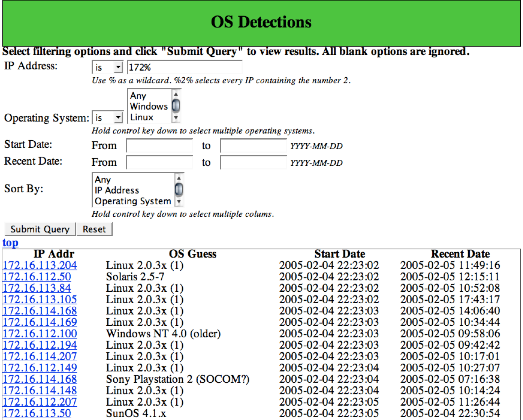
Task: Open the 172.16.113.204 IP link
Action: [x=40, y=265]
